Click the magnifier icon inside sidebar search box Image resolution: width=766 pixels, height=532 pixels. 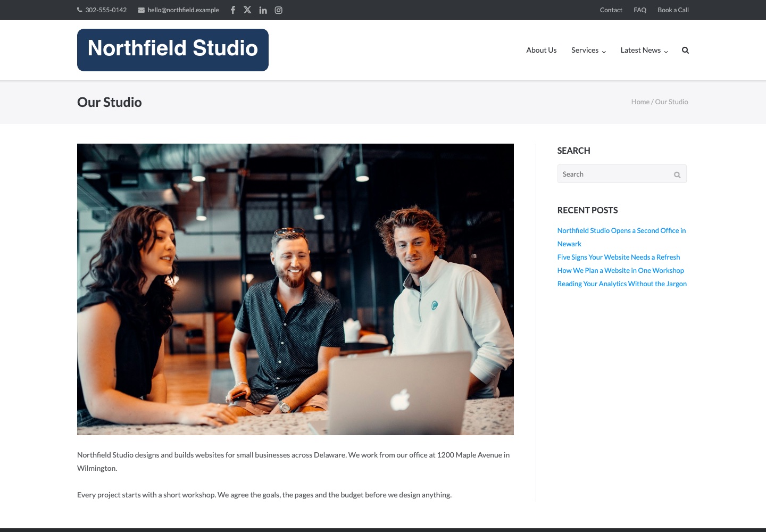677,174
